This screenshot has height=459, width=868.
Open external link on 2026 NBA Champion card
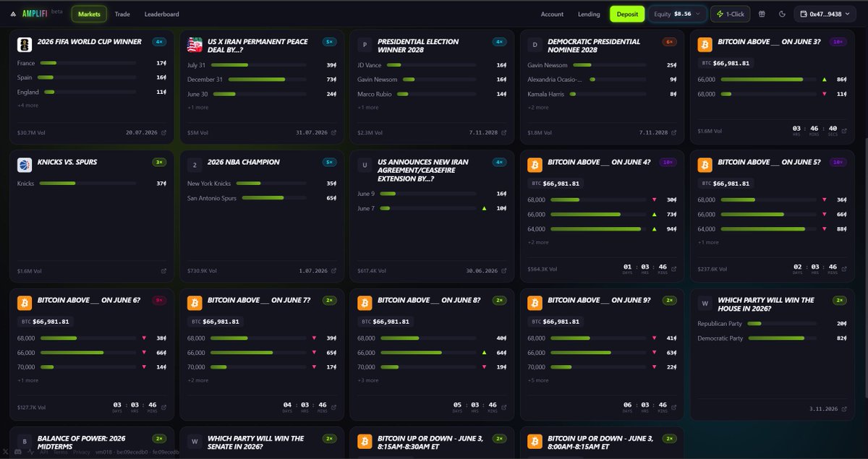[333, 271]
